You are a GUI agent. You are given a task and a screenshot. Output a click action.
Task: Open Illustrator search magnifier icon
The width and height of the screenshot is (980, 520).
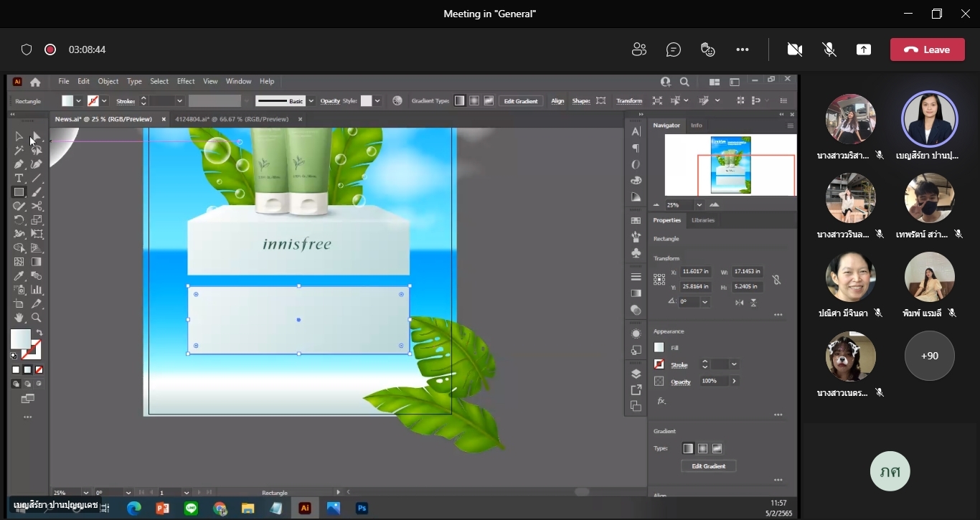click(684, 82)
